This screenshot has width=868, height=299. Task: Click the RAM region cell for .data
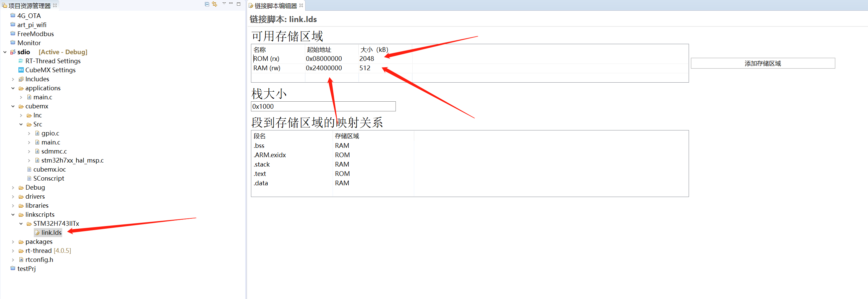click(342, 183)
